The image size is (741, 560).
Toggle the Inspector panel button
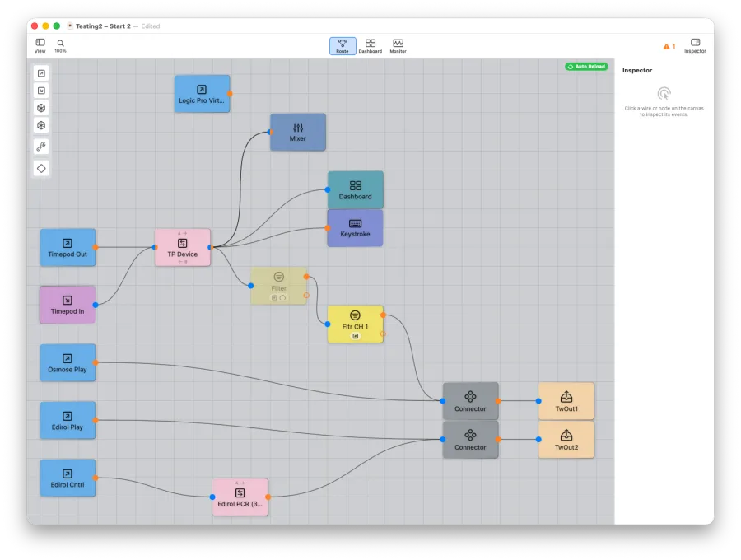[x=695, y=46]
